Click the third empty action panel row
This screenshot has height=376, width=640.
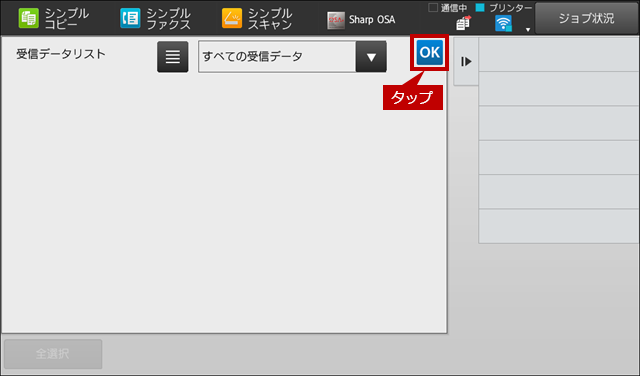[x=559, y=123]
